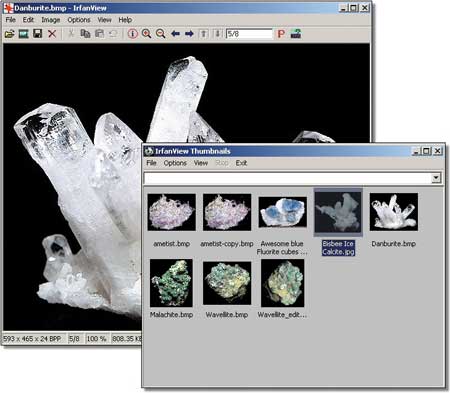Viewport: 450px width, 393px height.
Task: Open View menu in the IrfanView main window
Action: click(x=104, y=20)
